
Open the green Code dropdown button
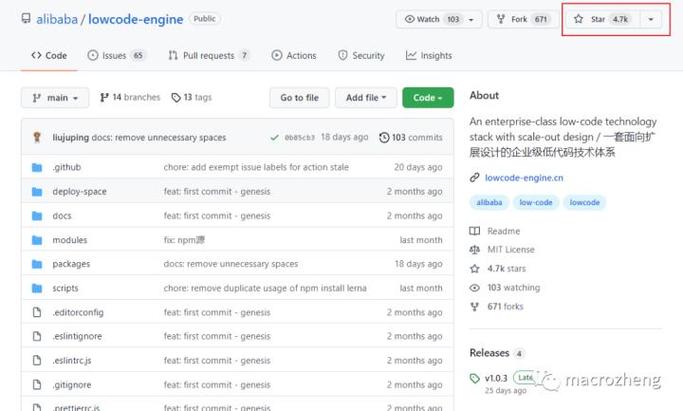point(428,98)
